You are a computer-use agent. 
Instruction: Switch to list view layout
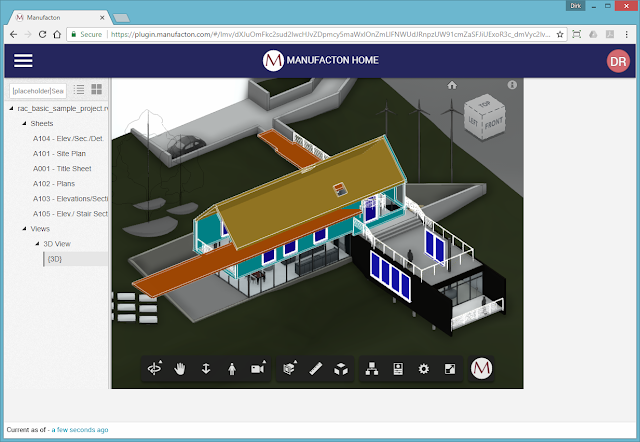(x=79, y=89)
